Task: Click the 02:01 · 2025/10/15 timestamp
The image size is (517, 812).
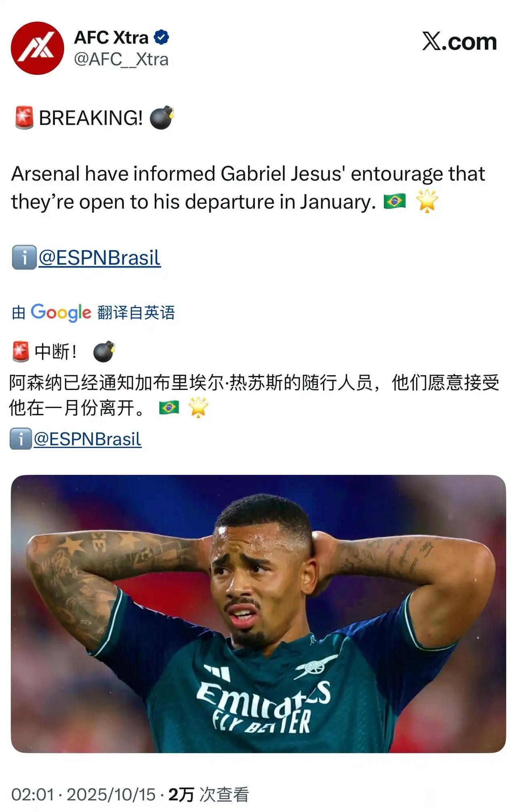Action: click(83, 795)
